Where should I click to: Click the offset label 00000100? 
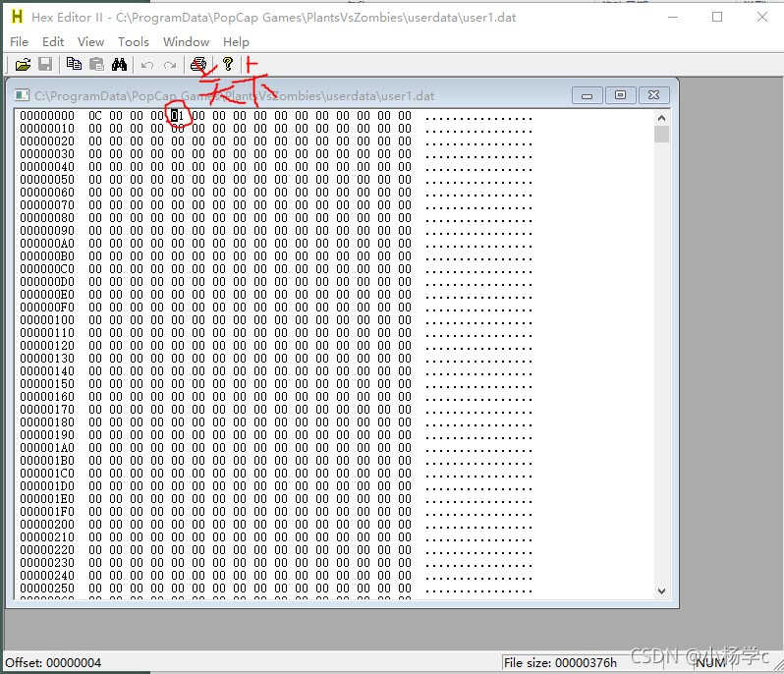47,320
